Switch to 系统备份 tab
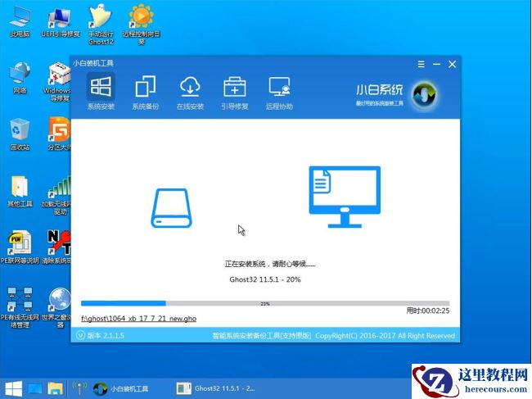This screenshot has height=399, width=532. click(145, 93)
